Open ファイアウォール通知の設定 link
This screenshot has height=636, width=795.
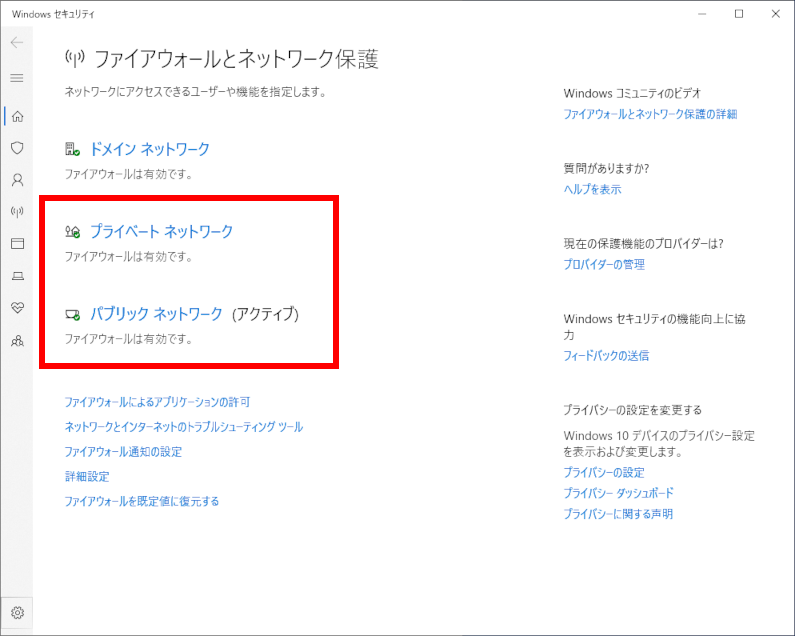[x=123, y=452]
